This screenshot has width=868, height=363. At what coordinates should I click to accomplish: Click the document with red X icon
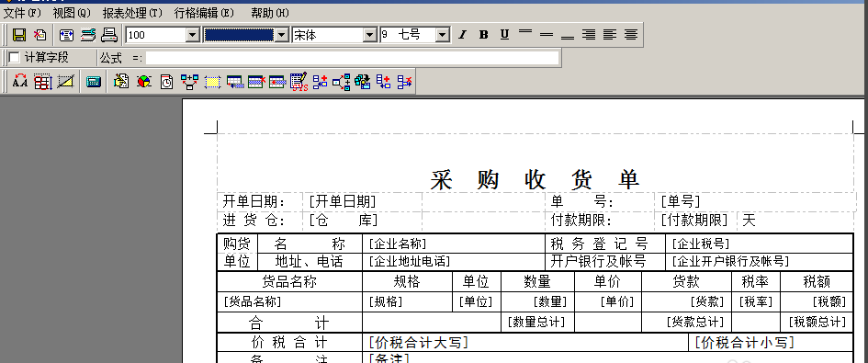(39, 35)
